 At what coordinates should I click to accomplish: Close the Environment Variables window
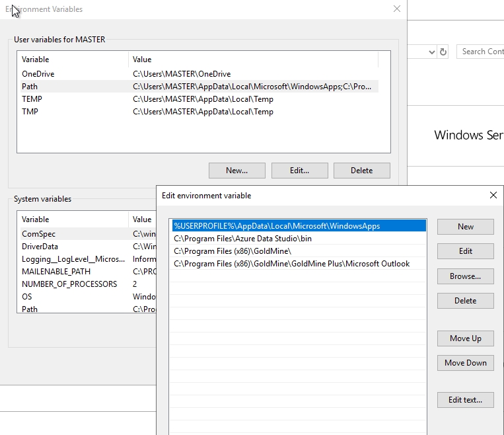(x=396, y=9)
